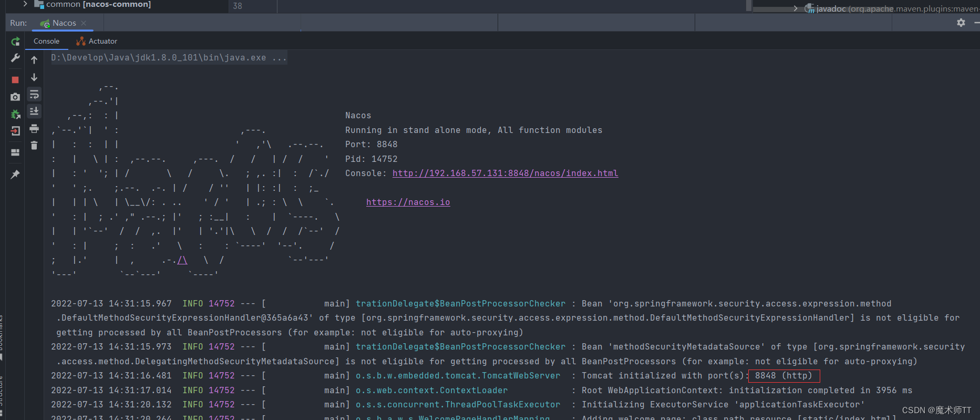
Task: Open the Nacos console index.html link
Action: coord(505,173)
